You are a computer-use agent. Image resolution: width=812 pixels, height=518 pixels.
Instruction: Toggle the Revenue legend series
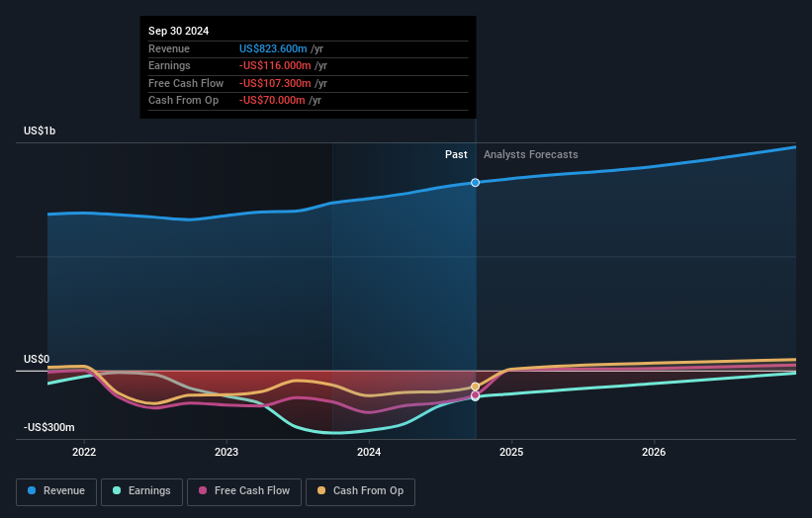click(x=56, y=491)
